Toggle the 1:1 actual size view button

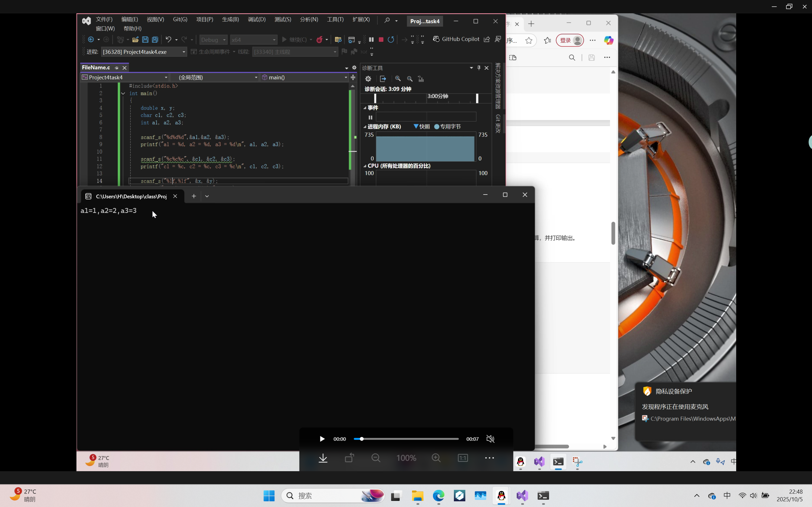click(463, 458)
